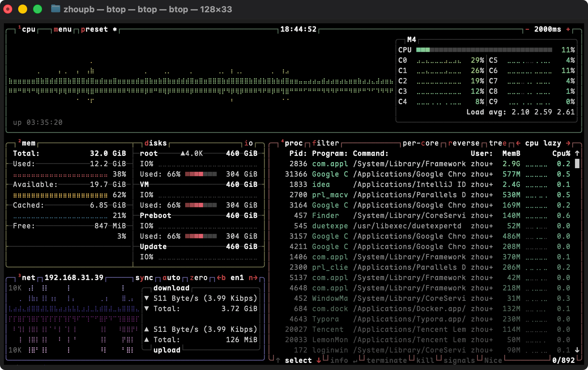Cycle the preset view option
The height and width of the screenshot is (370, 588).
pos(94,29)
